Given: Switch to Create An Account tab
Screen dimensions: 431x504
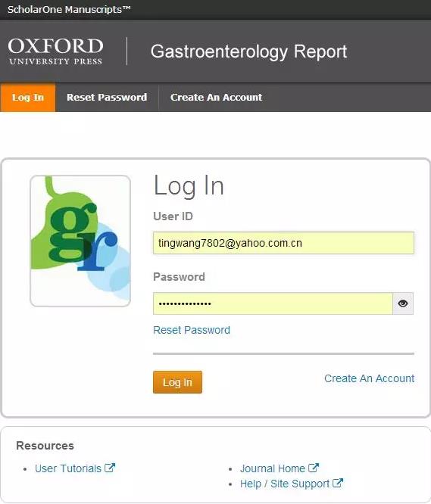Looking at the screenshot, I should 216,98.
